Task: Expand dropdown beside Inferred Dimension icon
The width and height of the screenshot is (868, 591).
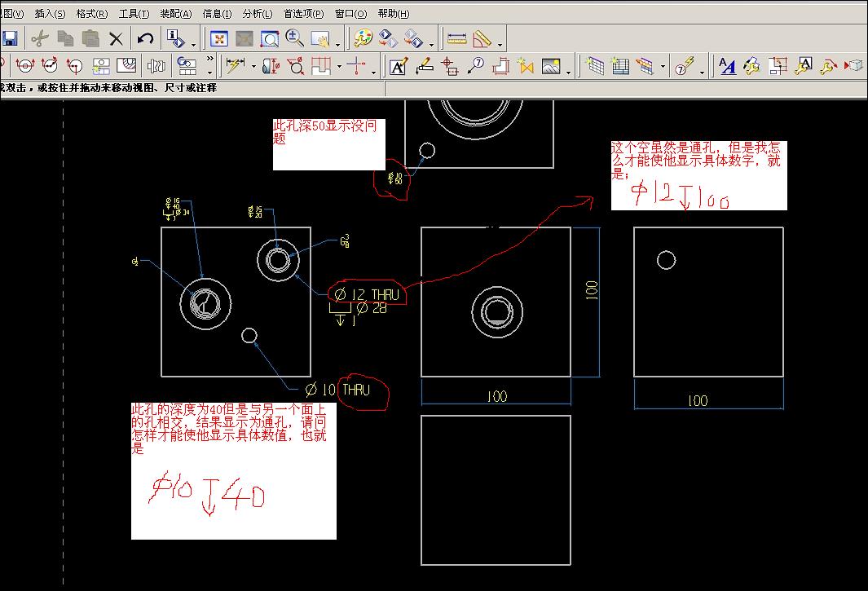Action: tap(253, 67)
